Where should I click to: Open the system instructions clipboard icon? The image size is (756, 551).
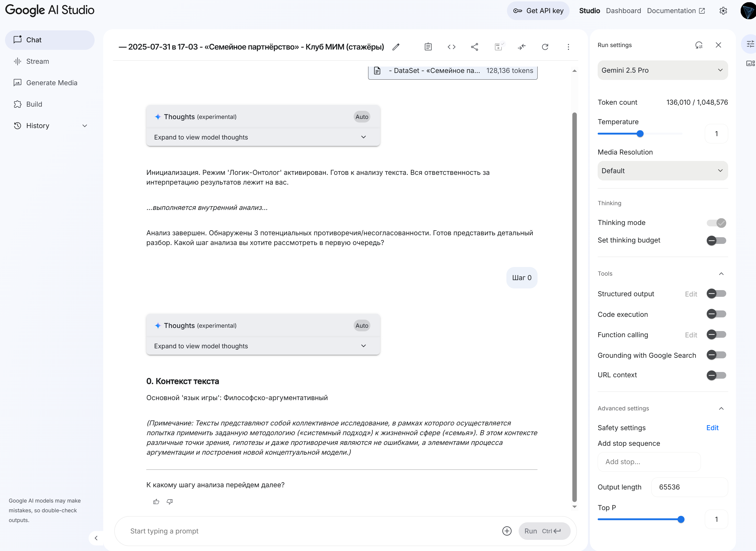click(x=428, y=47)
